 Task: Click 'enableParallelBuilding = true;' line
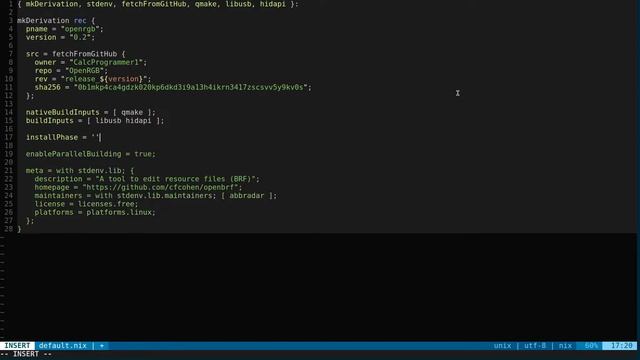91,154
